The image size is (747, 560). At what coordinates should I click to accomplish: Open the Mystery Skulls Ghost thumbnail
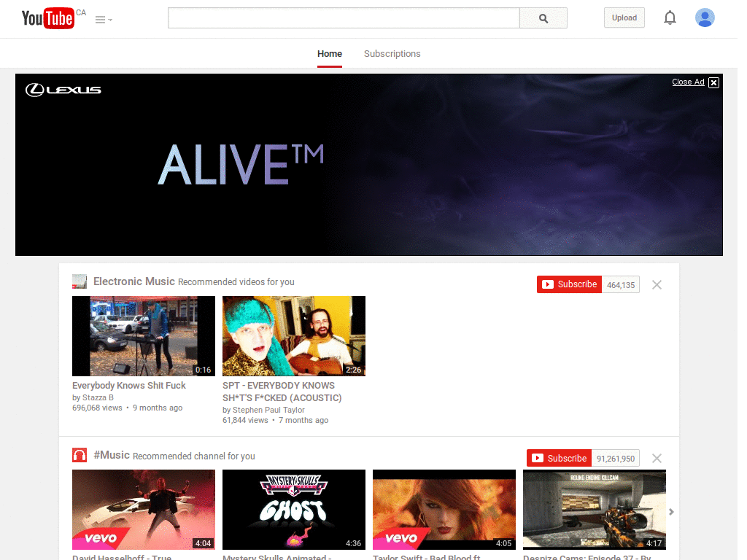[294, 510]
